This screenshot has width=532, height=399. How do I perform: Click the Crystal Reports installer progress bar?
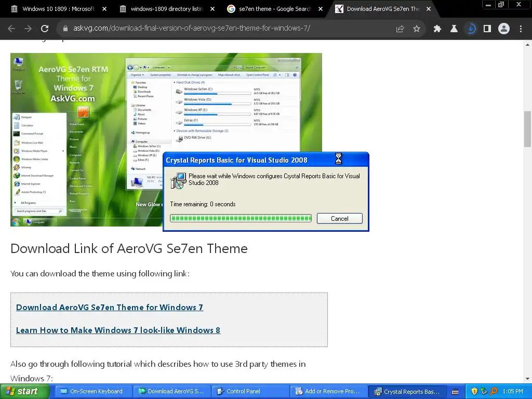pos(241,218)
